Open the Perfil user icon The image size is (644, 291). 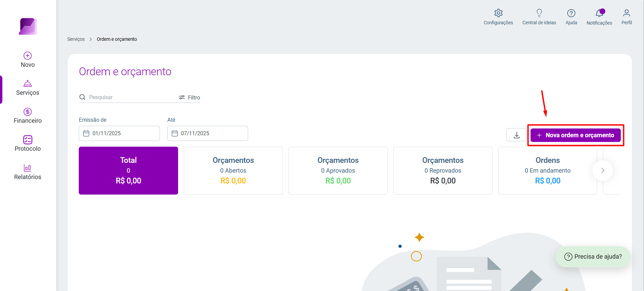(x=626, y=13)
